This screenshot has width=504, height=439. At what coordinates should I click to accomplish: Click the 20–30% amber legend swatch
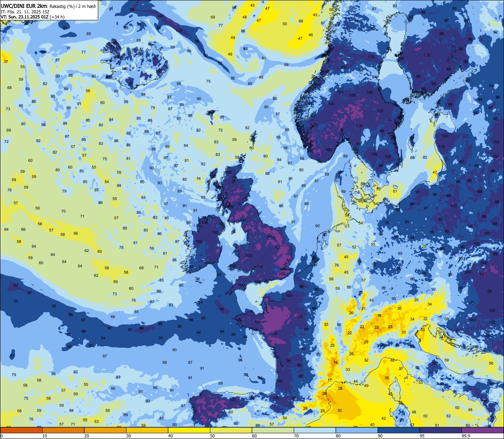[x=105, y=430]
